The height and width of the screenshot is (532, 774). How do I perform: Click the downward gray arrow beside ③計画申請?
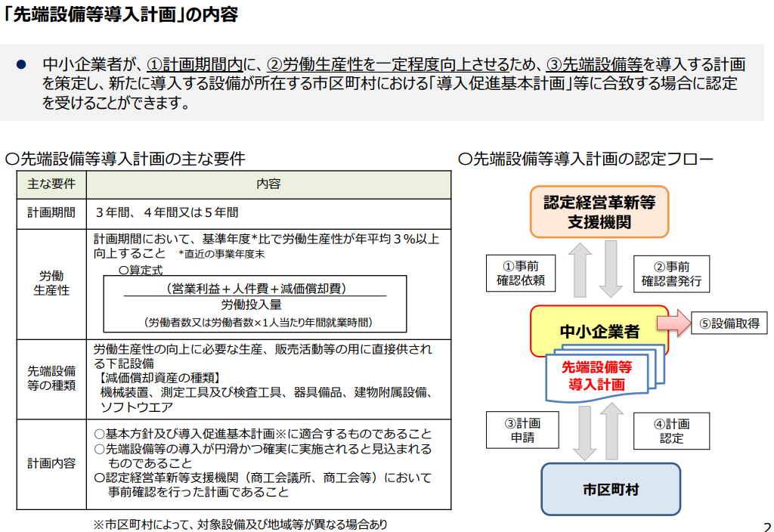tap(584, 432)
